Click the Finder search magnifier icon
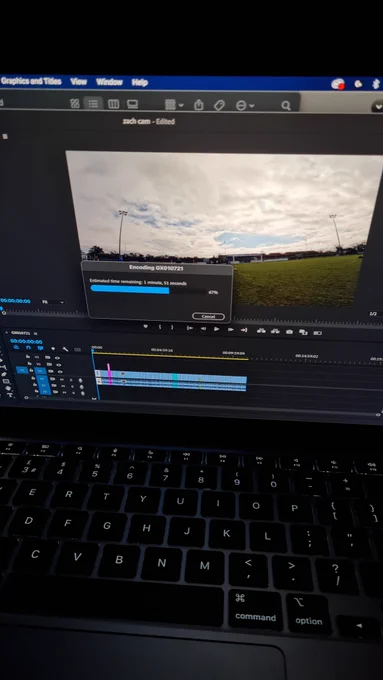 (285, 105)
